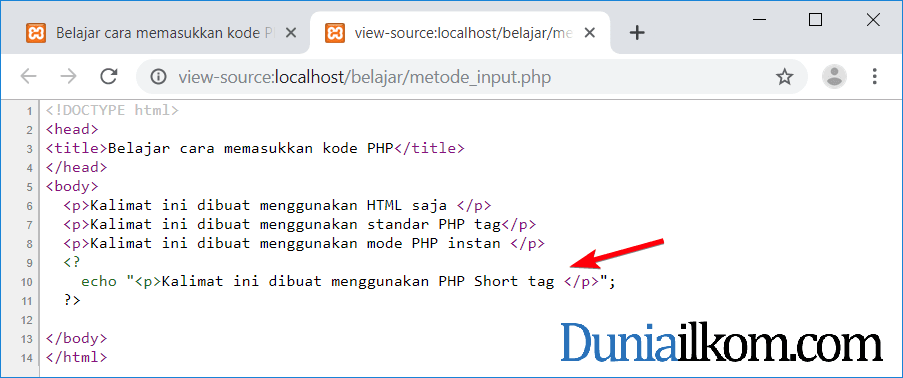
Task: Open the Chrome three-dot menu
Action: coord(874,76)
